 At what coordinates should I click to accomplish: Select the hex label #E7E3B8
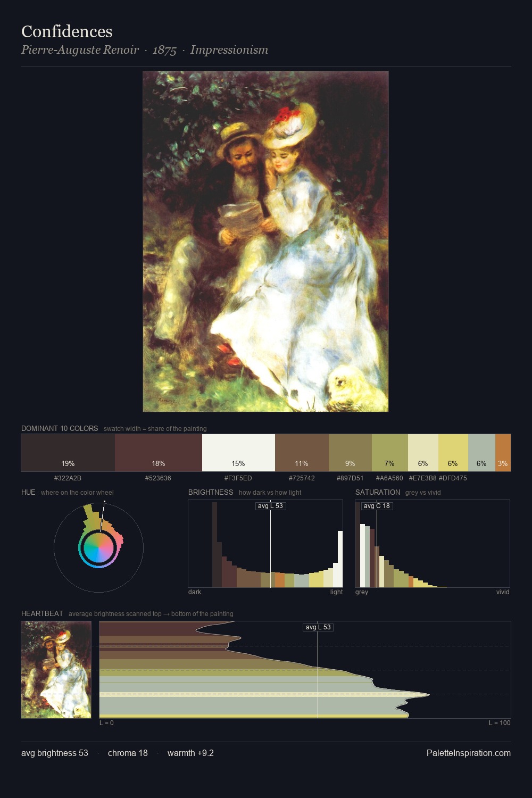coord(422,478)
